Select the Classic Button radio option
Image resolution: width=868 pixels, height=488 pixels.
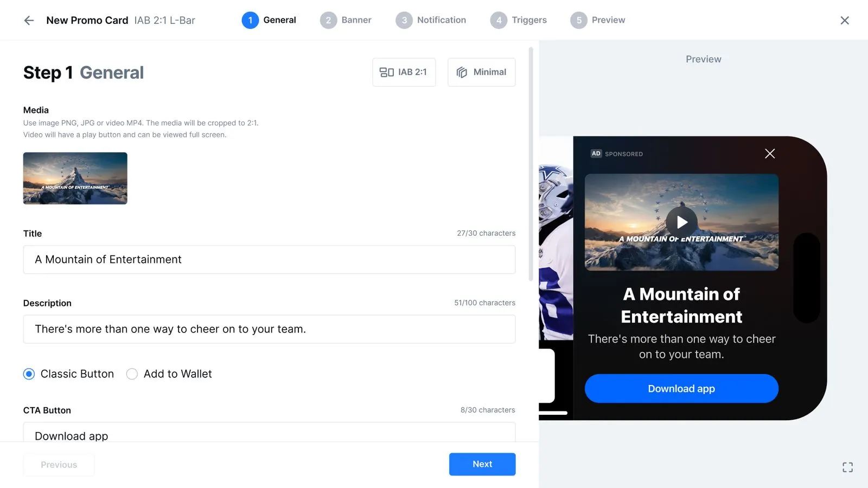(29, 374)
